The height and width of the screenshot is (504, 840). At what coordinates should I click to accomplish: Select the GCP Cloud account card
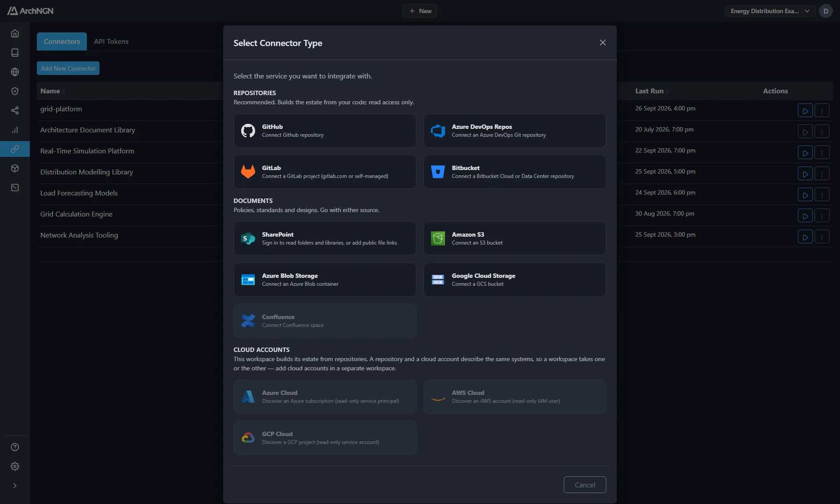point(325,438)
